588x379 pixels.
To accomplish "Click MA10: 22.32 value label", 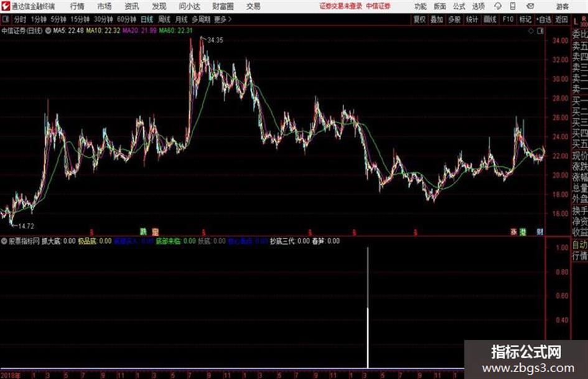I will [103, 30].
